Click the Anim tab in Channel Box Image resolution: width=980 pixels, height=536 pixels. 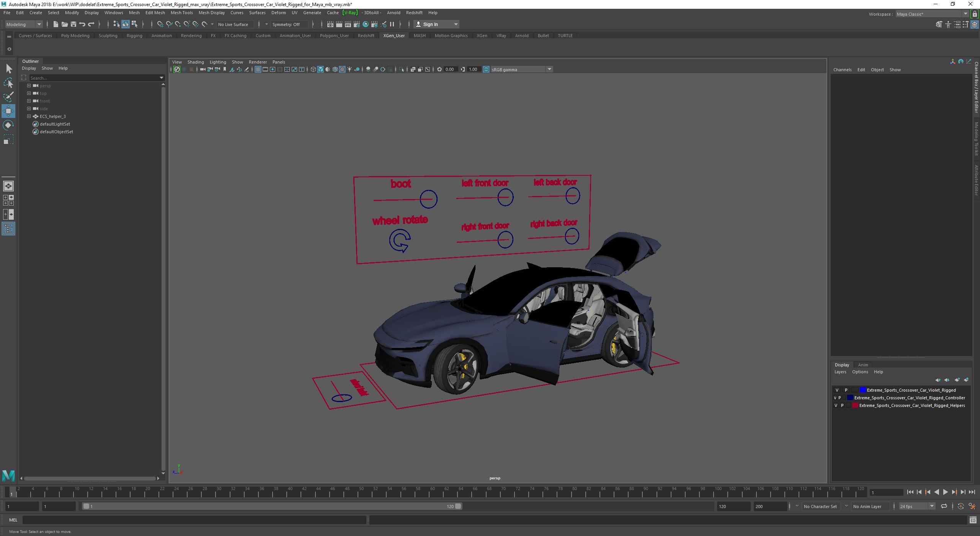click(x=863, y=364)
